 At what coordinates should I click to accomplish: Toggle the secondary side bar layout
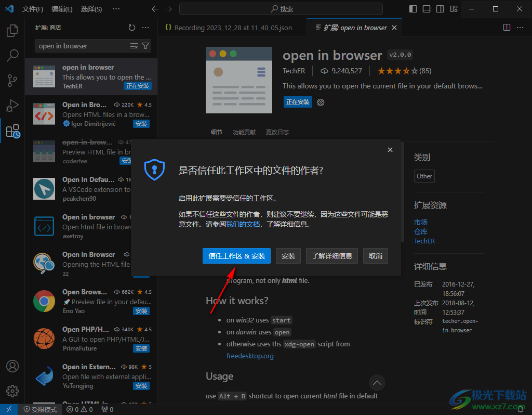coord(440,9)
